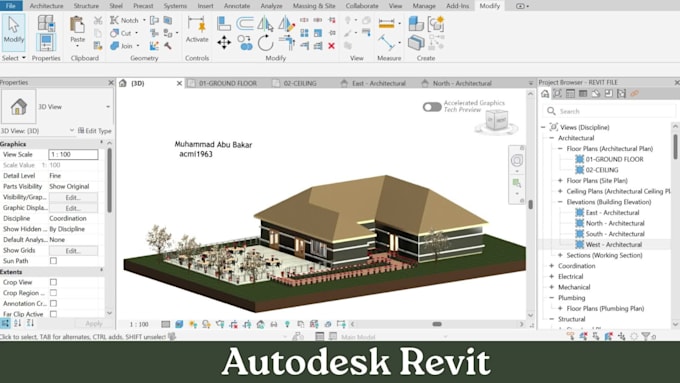Expand Floor Plans (Site Plan) node
This screenshot has height=383, width=680.
pos(560,180)
